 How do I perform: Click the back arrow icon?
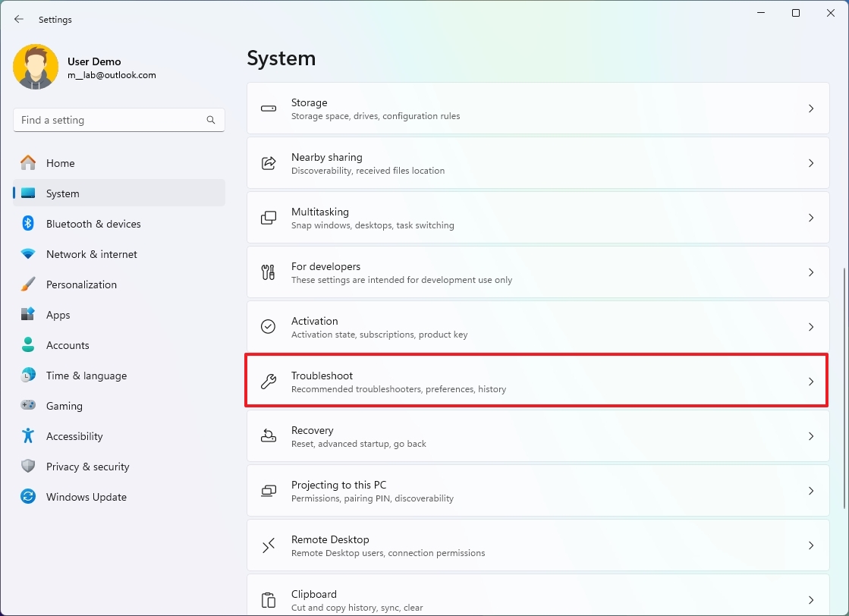coord(19,20)
